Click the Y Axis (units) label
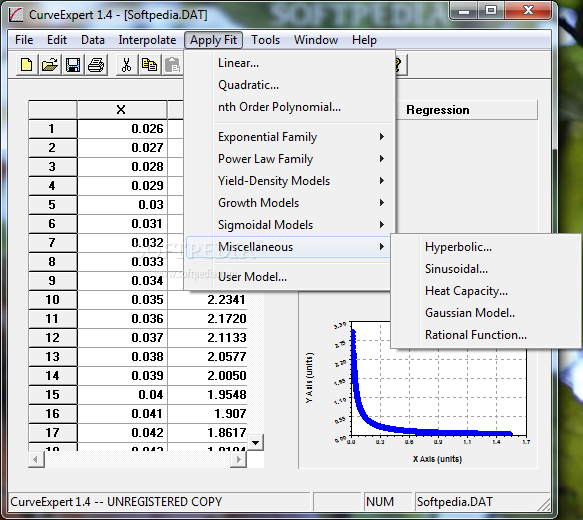 309,378
